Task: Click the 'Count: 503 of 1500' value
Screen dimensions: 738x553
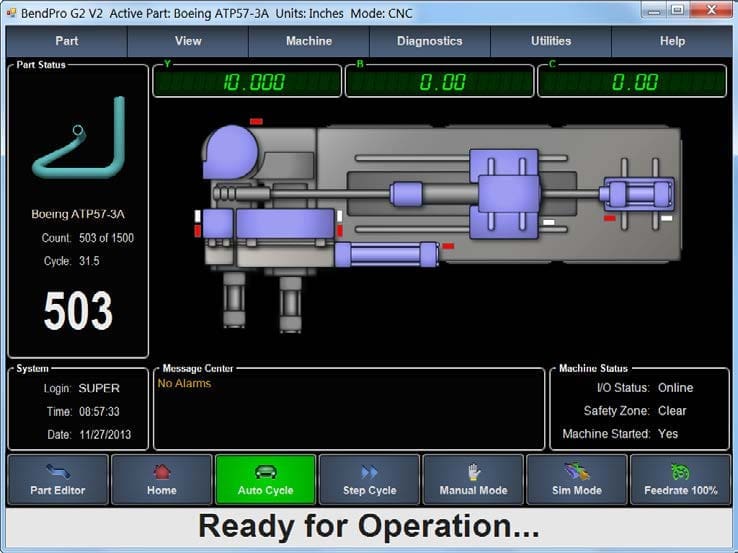Action: click(x=106, y=238)
